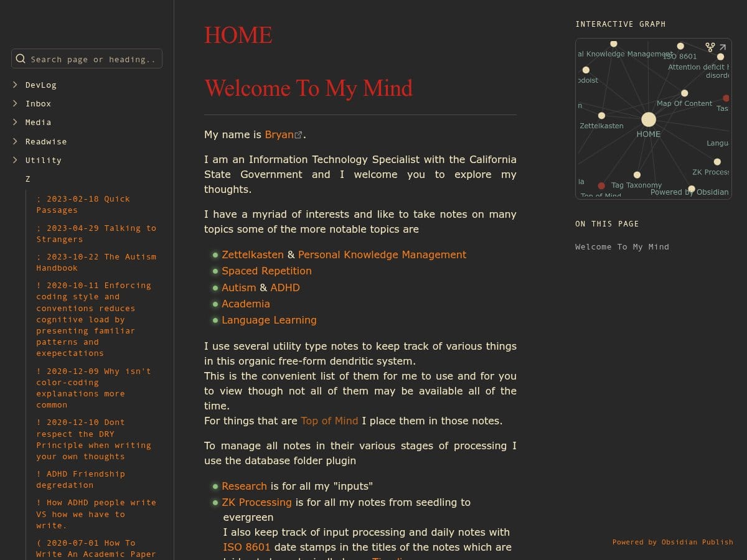Expand the Media folder chevron
747x560 pixels.
pos(15,122)
